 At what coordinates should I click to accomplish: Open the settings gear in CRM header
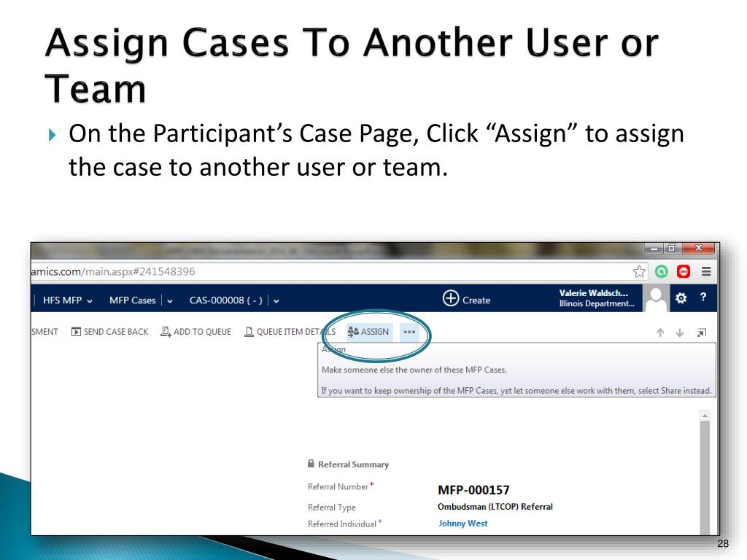681,298
